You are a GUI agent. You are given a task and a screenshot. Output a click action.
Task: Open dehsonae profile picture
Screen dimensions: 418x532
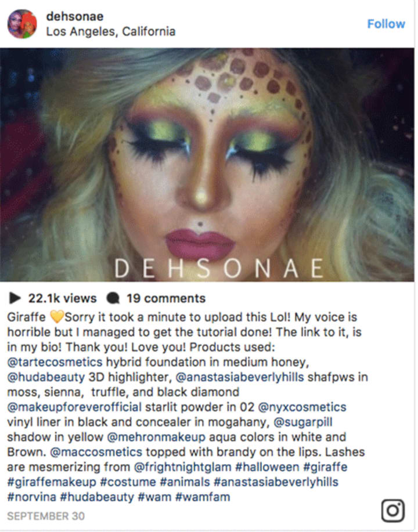22,24
